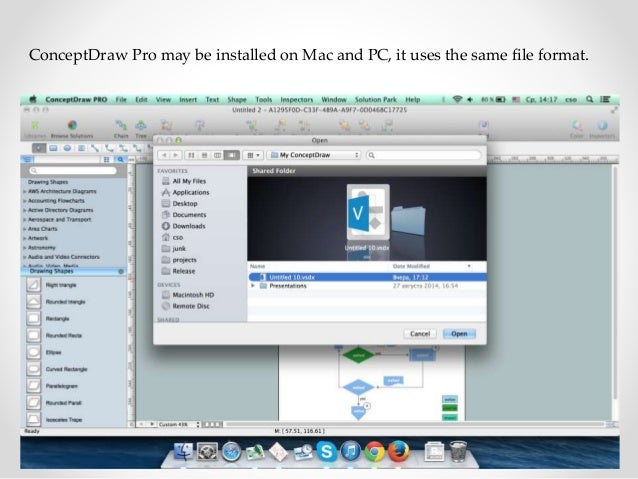Pick the Rounded triangle shape icon
This screenshot has height=479, width=638.
33,302
